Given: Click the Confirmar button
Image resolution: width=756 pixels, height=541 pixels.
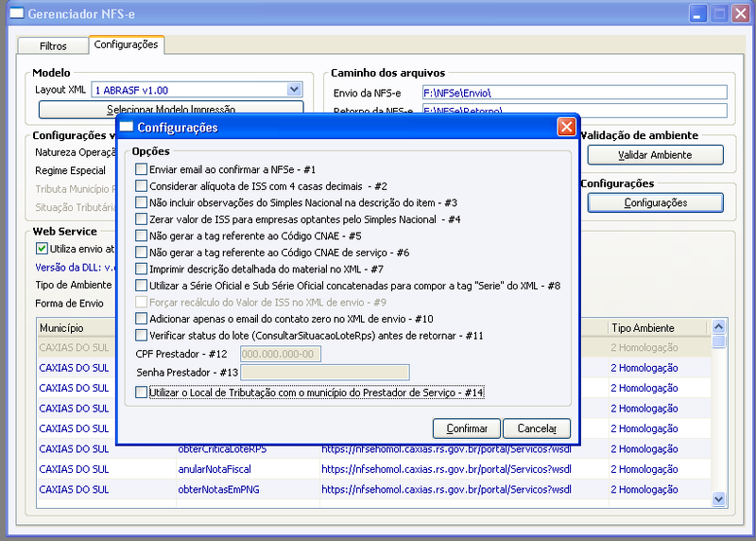Looking at the screenshot, I should click(x=467, y=428).
